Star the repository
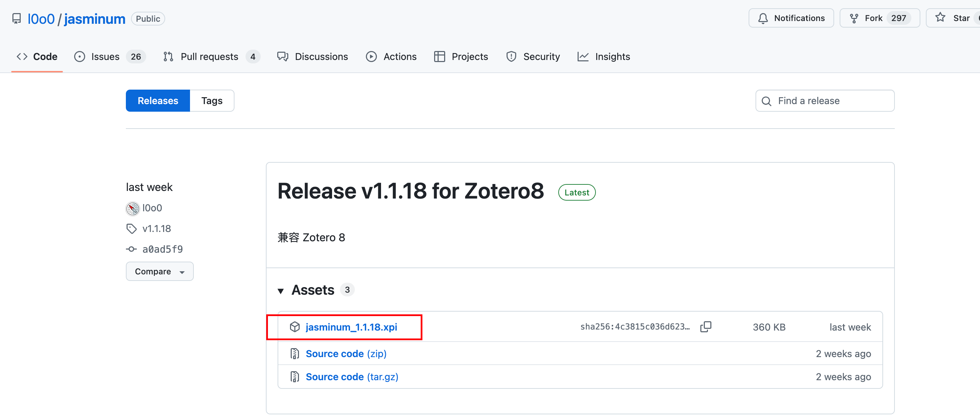Screen dimensions: 980x415 click(x=953, y=18)
